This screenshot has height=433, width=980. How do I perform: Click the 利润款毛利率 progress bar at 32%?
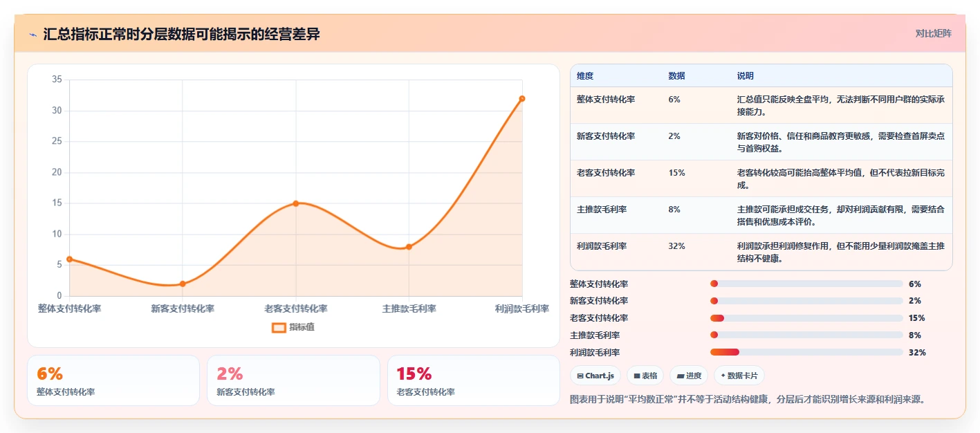806,352
